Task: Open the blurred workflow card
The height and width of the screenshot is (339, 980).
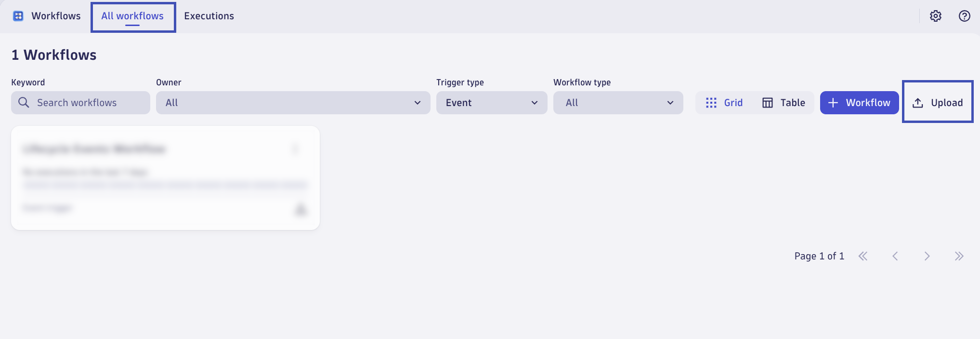Action: pos(165,178)
